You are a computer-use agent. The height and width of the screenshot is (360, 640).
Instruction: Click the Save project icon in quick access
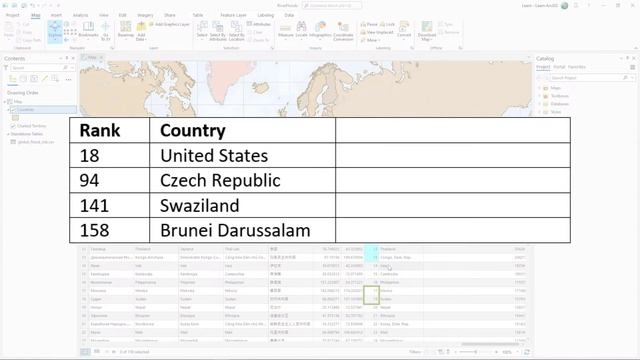click(x=24, y=5)
